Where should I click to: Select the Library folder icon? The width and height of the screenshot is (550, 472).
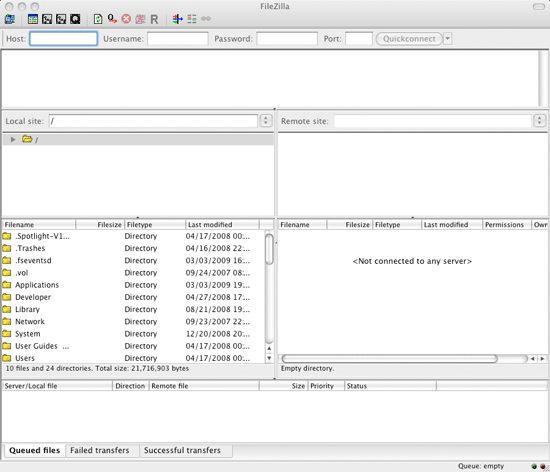(7, 309)
